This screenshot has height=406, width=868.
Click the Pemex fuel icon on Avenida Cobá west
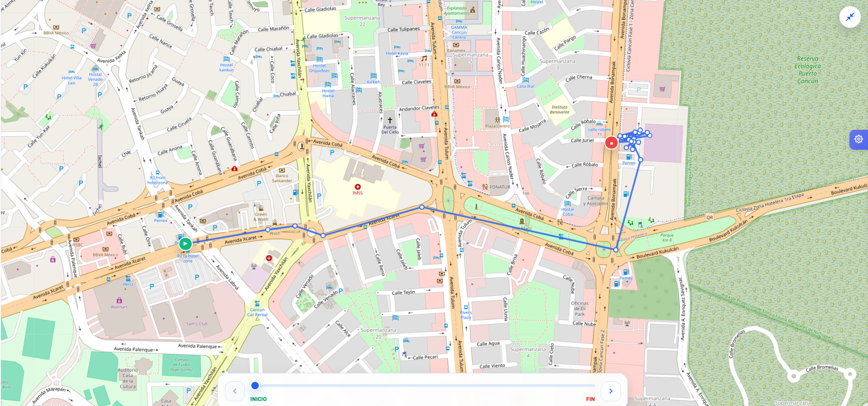[160, 215]
